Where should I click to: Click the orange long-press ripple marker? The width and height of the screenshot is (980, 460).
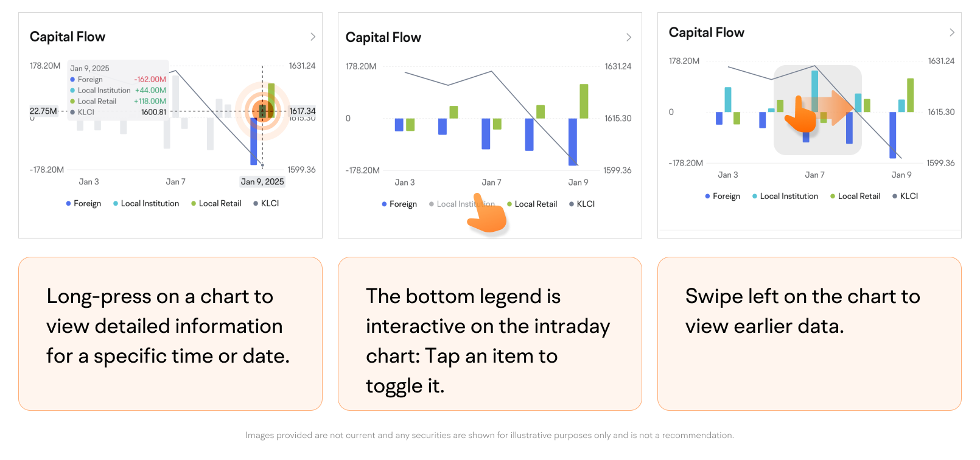(262, 111)
